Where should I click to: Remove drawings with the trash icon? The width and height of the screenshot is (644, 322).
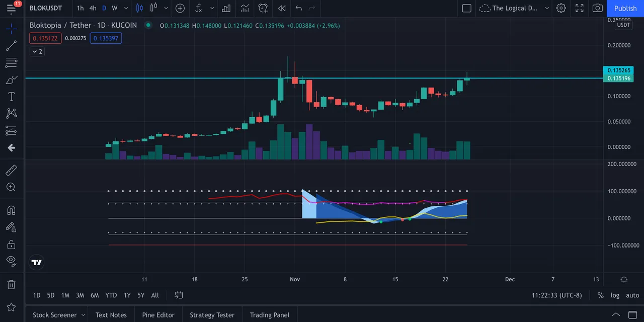[x=11, y=285]
